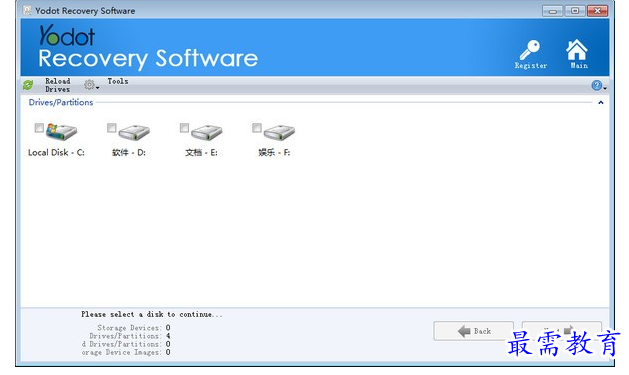Image resolution: width=629 pixels, height=375 pixels.
Task: Open the help question mark dropdown
Action: pos(599,85)
